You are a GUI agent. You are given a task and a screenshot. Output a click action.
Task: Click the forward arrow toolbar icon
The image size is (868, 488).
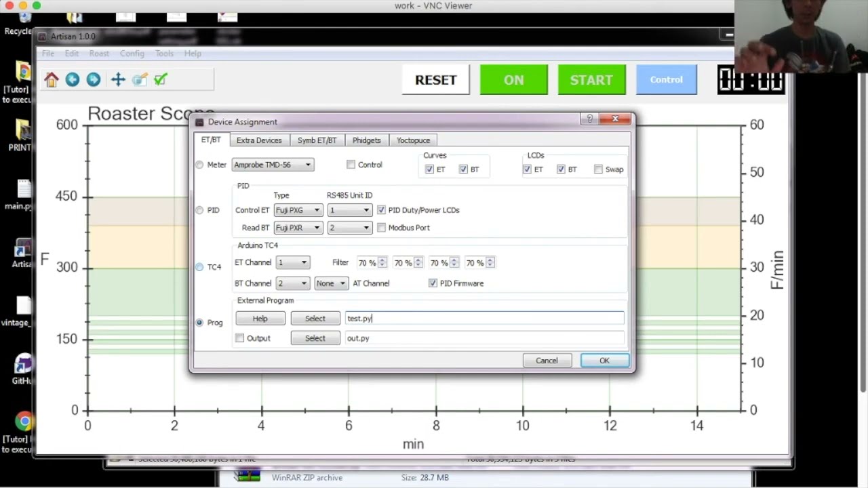[x=93, y=80]
